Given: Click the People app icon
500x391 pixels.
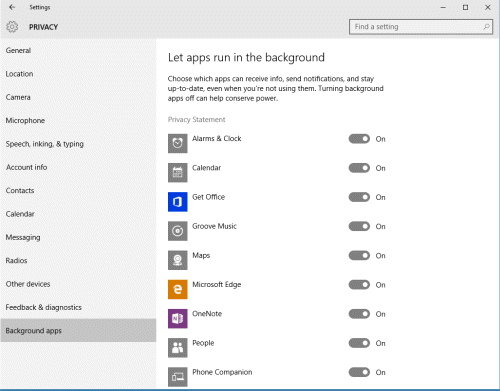Looking at the screenshot, I should pyautogui.click(x=178, y=348).
